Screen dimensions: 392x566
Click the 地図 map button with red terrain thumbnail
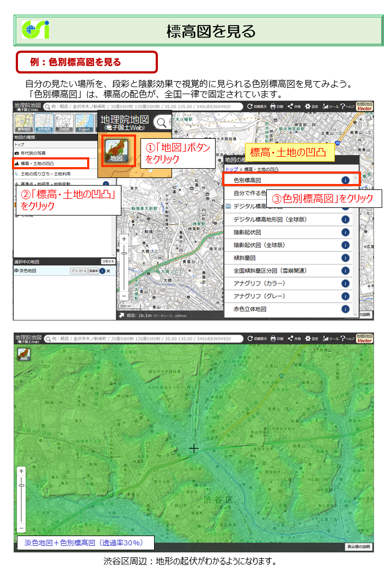[117, 151]
